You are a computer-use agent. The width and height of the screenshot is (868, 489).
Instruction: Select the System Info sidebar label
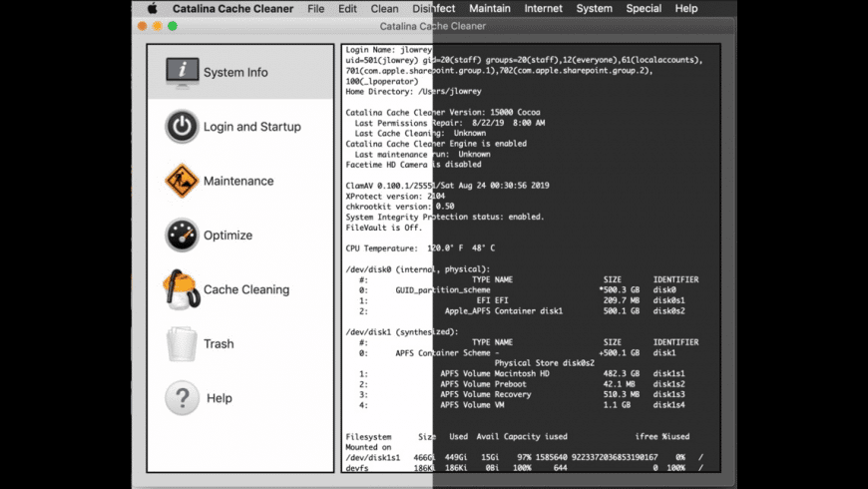235,73
